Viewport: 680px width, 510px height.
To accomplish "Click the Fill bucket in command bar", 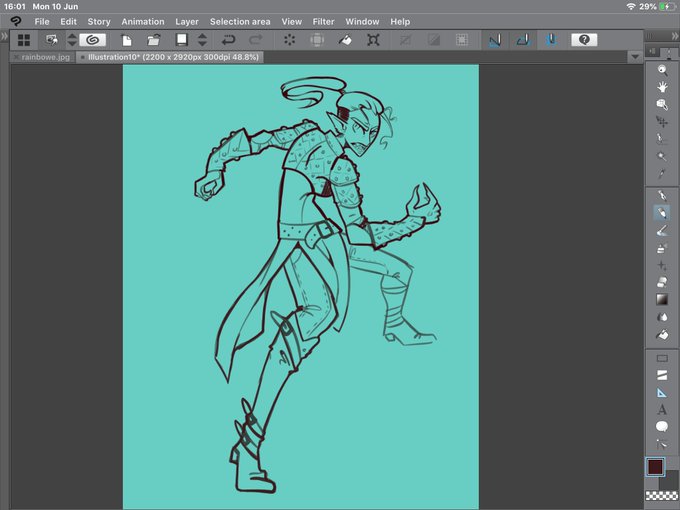I will pos(345,40).
